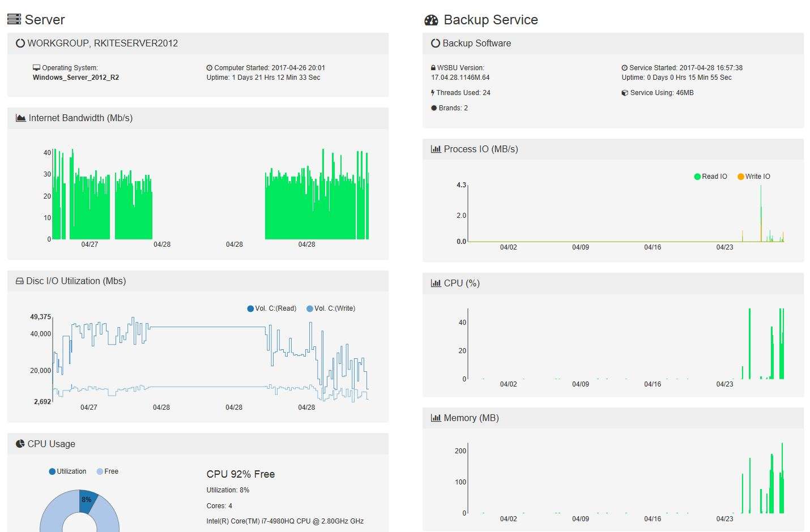Toggle the Write IO legend series
810x532 pixels.
pyautogui.click(x=754, y=177)
